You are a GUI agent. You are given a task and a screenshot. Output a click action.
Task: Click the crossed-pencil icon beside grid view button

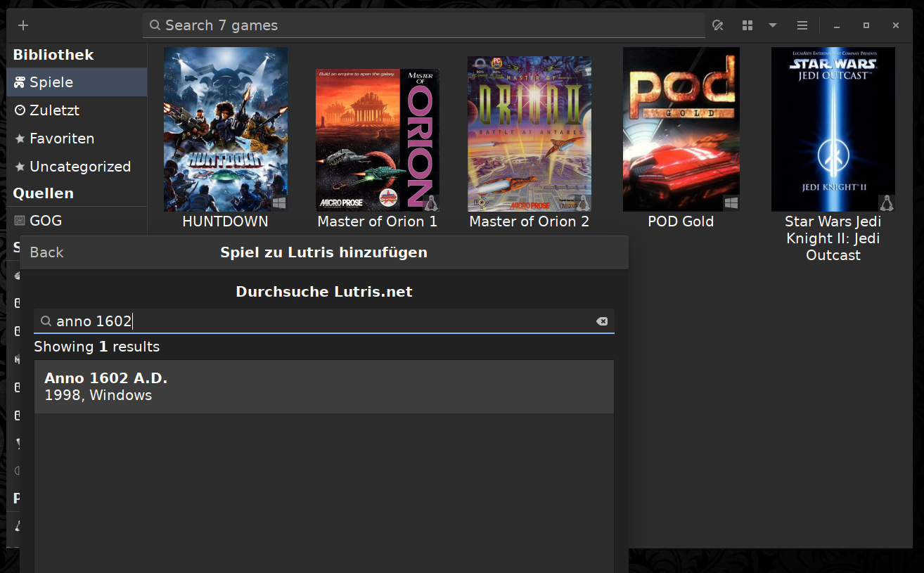[x=718, y=25]
